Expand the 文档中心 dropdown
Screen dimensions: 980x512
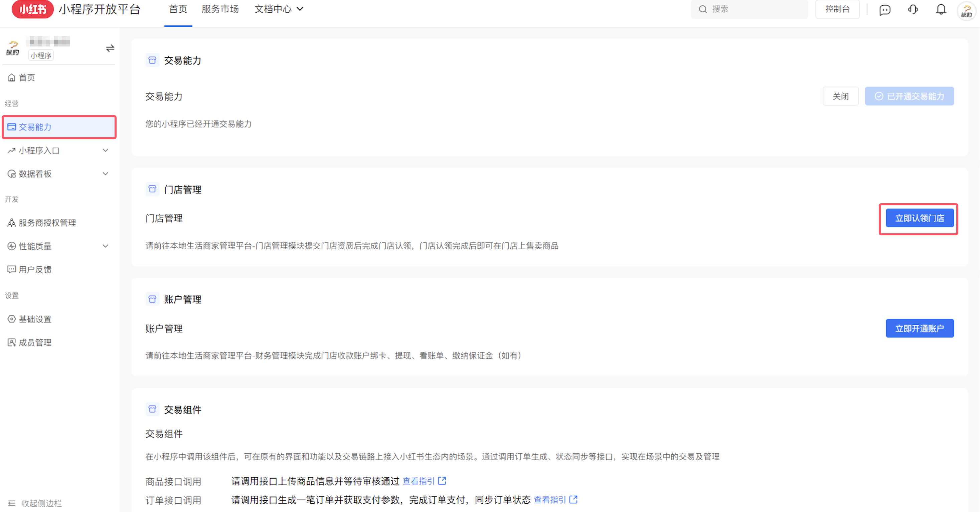coord(279,9)
